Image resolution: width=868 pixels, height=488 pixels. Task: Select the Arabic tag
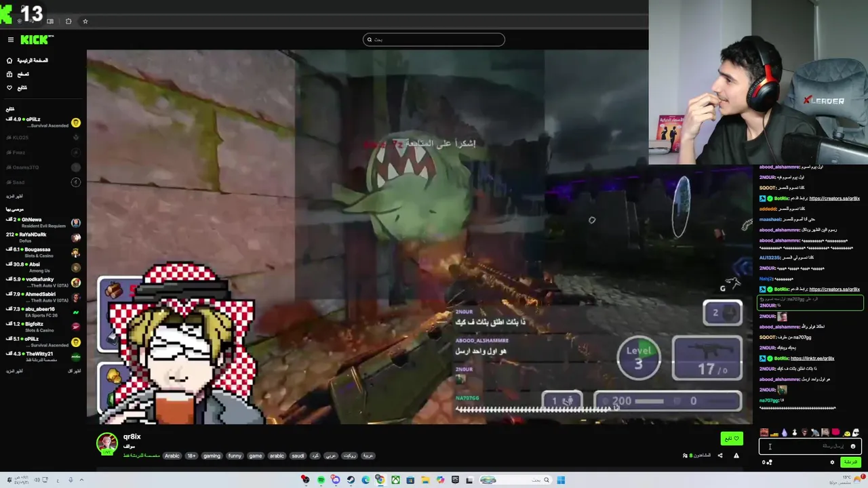pos(172,455)
